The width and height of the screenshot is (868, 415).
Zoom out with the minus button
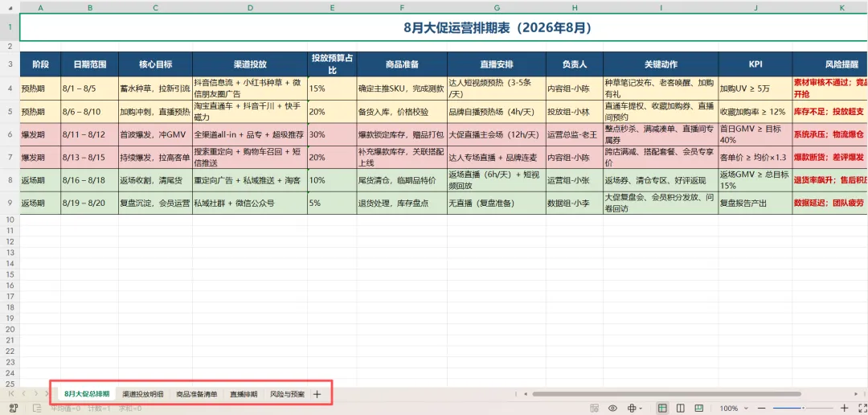[x=763, y=409]
